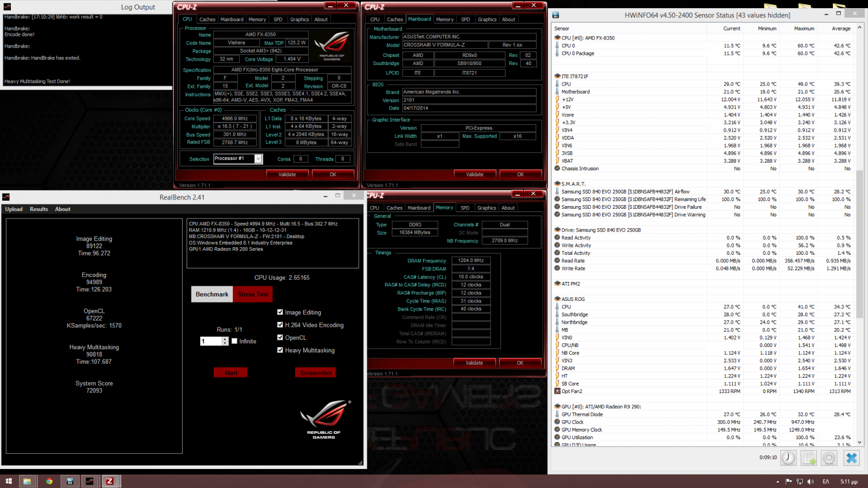
Task: Close HWiNFO sensors with blue X icon
Action: (852, 458)
